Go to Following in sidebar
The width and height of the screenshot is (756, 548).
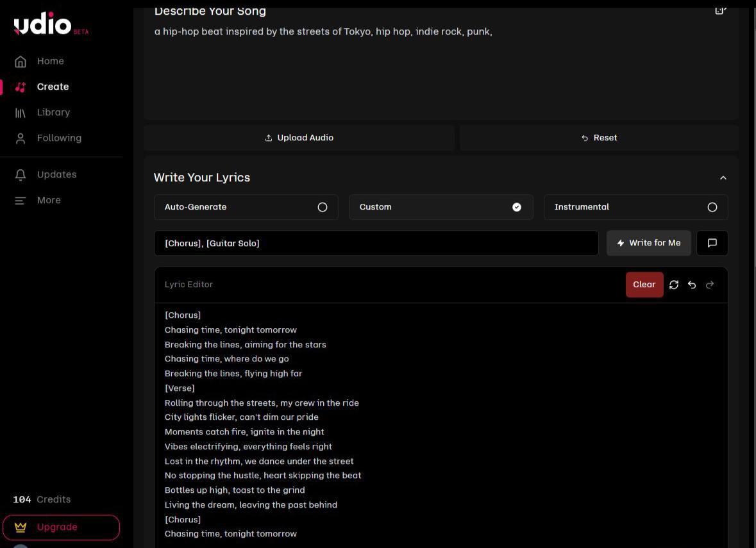pos(59,138)
